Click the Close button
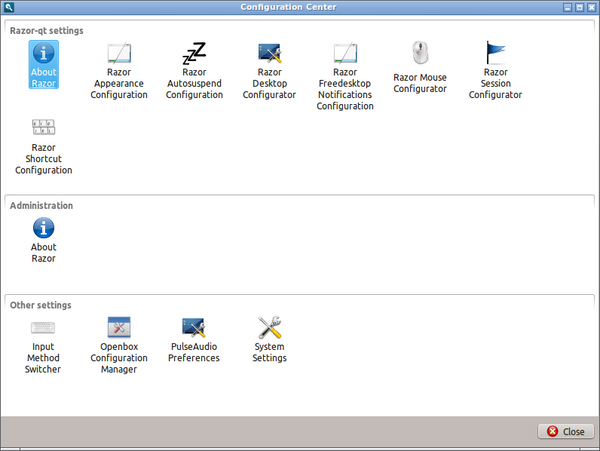Screen dimensions: 600x451 [566, 431]
